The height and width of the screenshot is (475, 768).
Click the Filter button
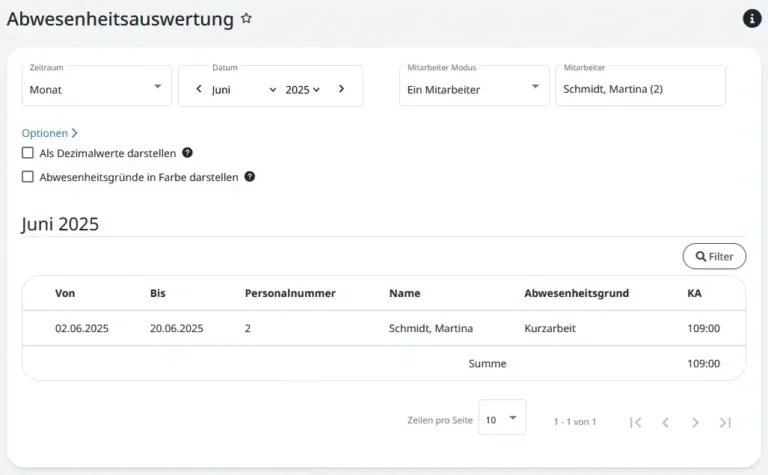click(714, 256)
